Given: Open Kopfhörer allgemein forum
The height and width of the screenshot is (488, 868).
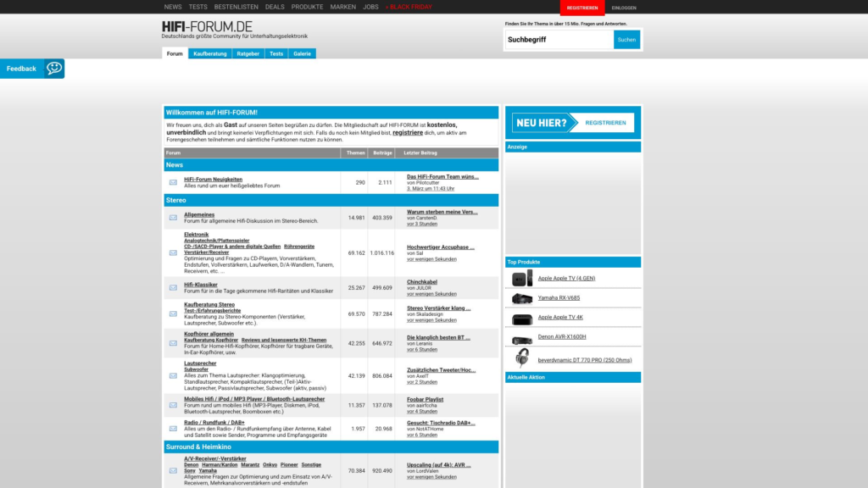Looking at the screenshot, I should [209, 334].
